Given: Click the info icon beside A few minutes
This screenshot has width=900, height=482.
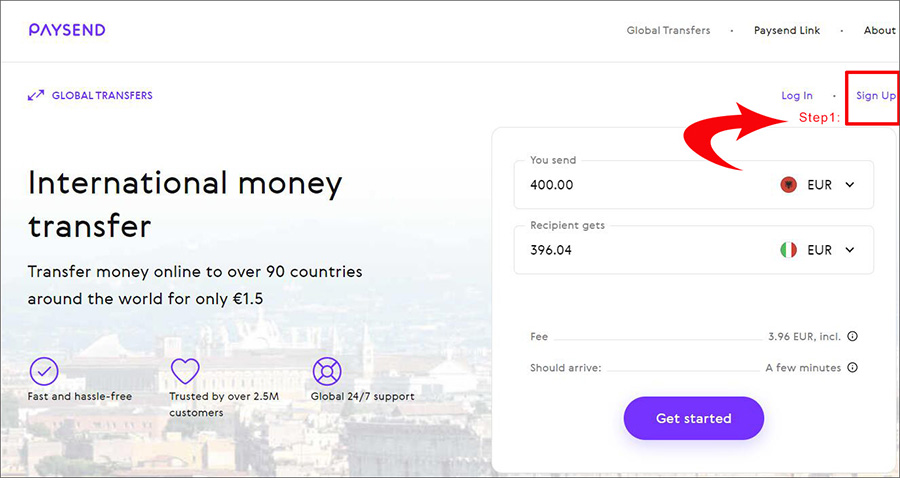Looking at the screenshot, I should coord(853,367).
